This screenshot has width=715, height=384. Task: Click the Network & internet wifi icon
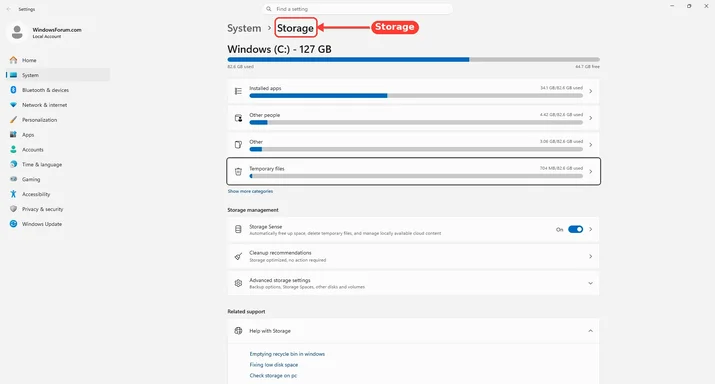13,105
